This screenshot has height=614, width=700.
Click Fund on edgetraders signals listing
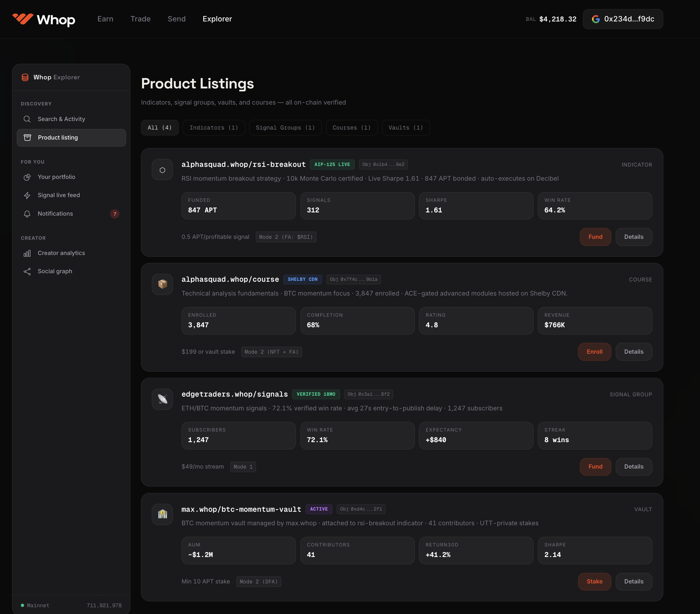pos(595,467)
